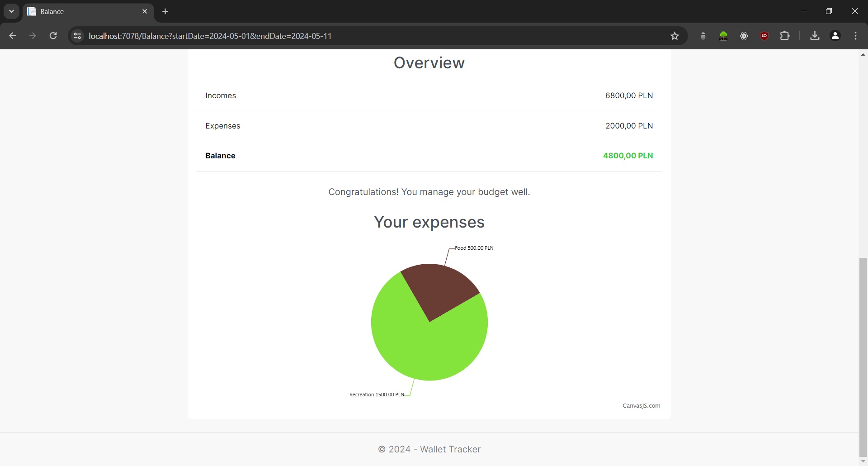Open the browser profile menu

(835, 36)
